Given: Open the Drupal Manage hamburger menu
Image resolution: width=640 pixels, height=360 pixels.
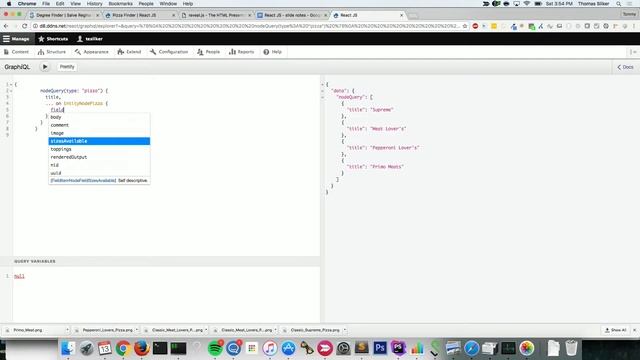Looking at the screenshot, I should click(x=16, y=39).
